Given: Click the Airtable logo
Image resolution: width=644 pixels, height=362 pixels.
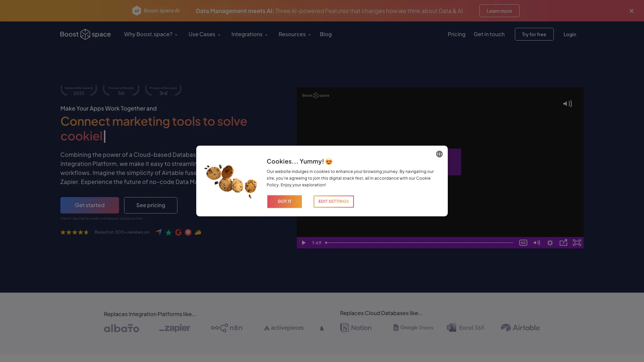Looking at the screenshot, I should (520, 327).
